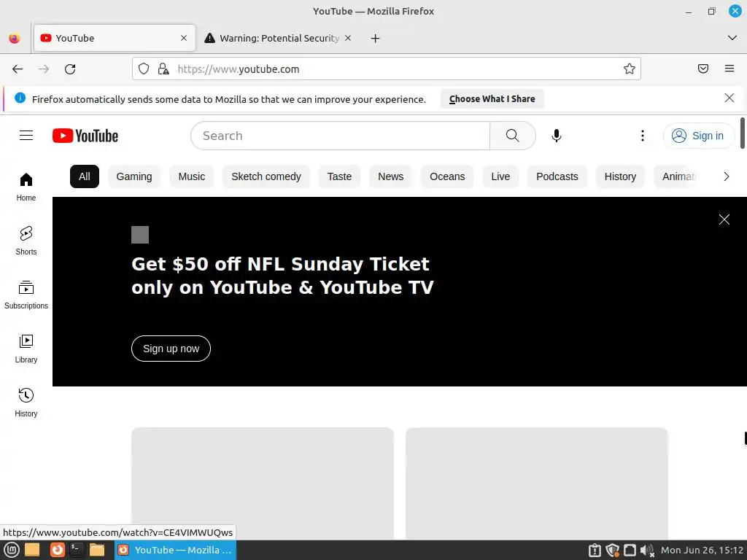Open the second loading video thumbnail
The height and width of the screenshot is (560, 747).
pyautogui.click(x=537, y=483)
